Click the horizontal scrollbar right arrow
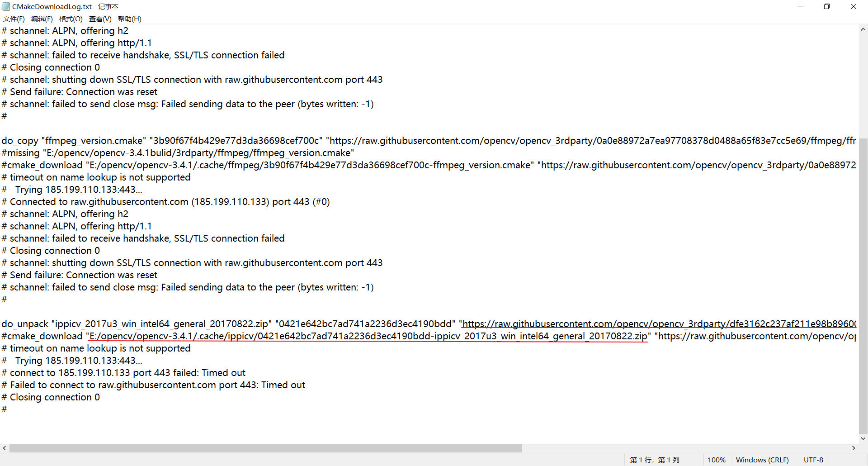The height and width of the screenshot is (466, 868). click(x=854, y=448)
